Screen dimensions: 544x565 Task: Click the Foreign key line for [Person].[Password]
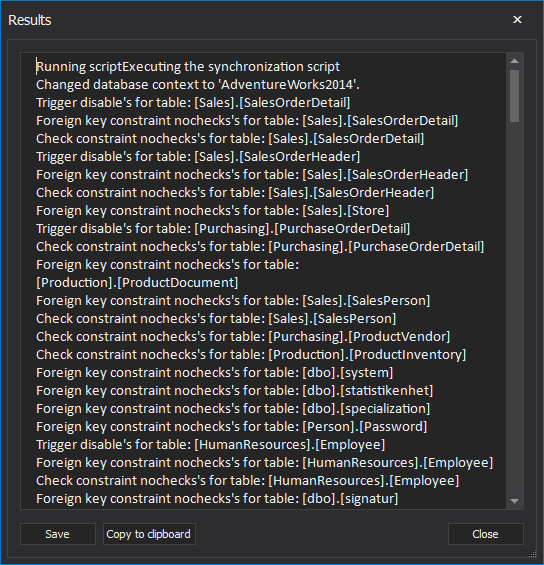pos(231,427)
